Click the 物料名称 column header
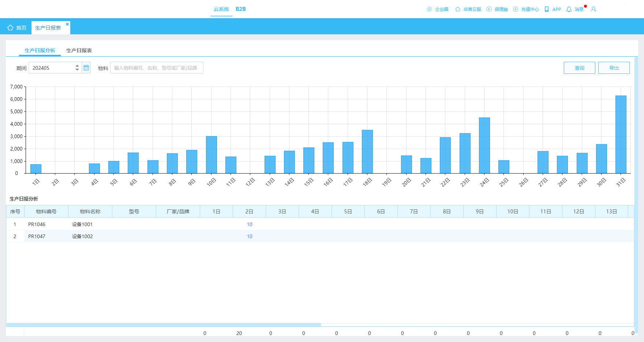This screenshot has width=644, height=342. 90,212
